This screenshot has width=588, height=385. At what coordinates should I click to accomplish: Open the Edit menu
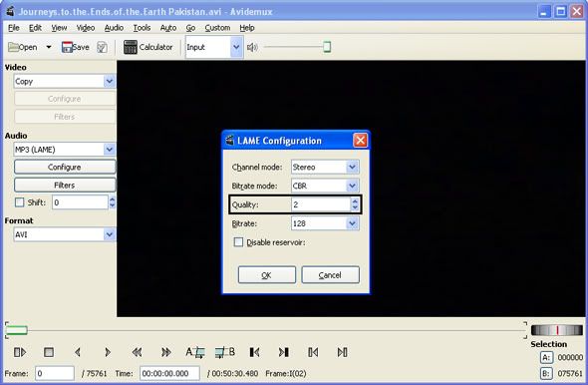pos(35,28)
